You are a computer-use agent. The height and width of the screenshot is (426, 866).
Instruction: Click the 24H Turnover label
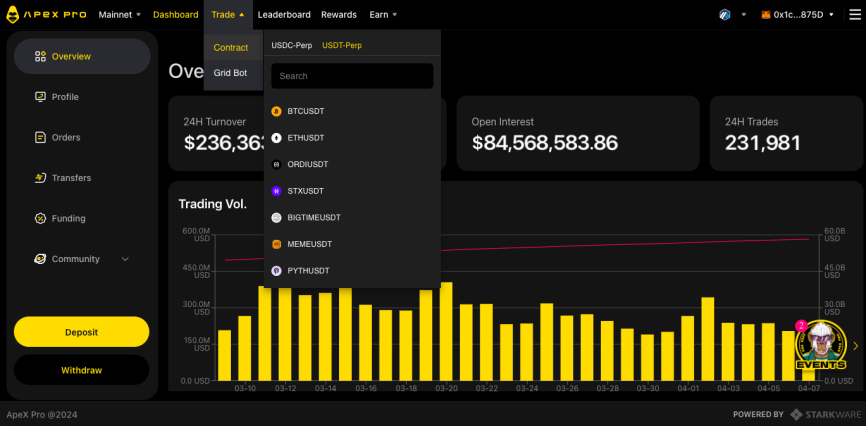(x=215, y=122)
